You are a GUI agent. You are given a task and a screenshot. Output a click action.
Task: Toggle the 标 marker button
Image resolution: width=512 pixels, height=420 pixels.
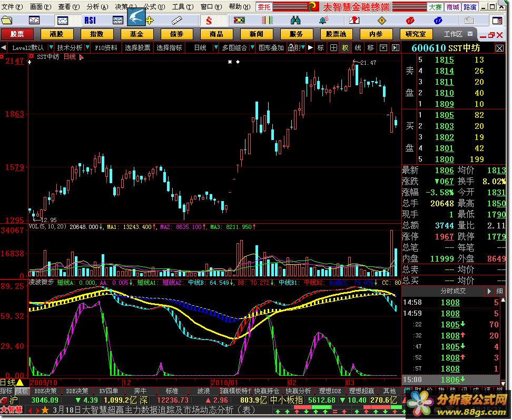click(321, 48)
